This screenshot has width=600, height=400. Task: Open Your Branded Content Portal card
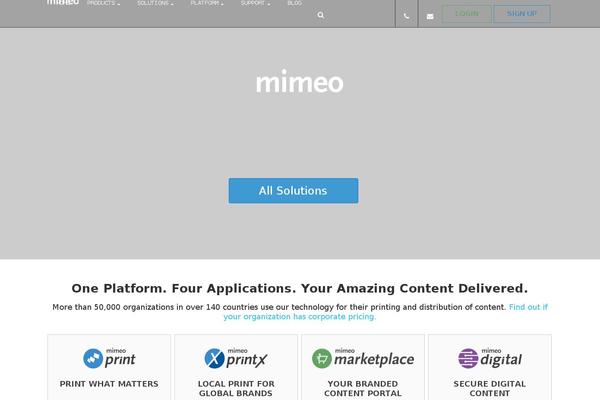point(363,367)
